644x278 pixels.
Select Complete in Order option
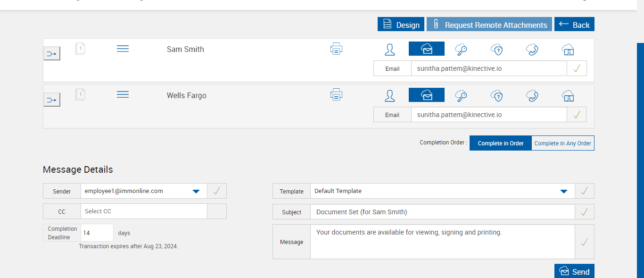click(x=500, y=143)
